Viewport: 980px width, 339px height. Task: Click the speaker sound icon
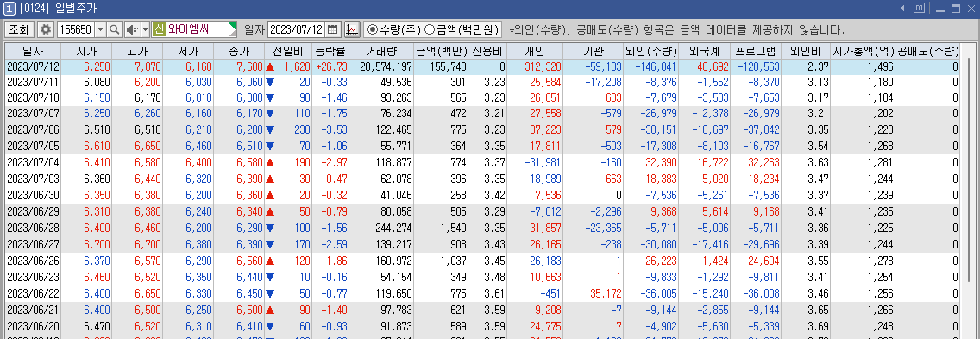(x=132, y=29)
